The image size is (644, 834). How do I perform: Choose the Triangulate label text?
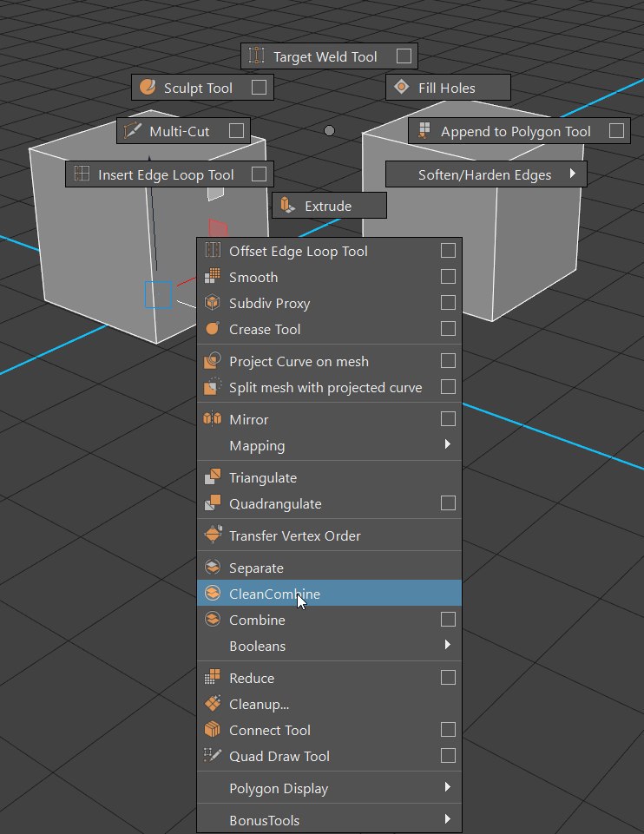click(263, 478)
